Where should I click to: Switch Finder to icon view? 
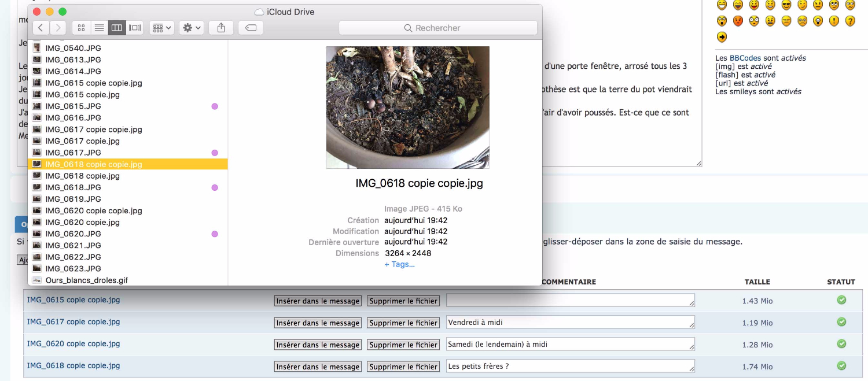click(x=81, y=28)
